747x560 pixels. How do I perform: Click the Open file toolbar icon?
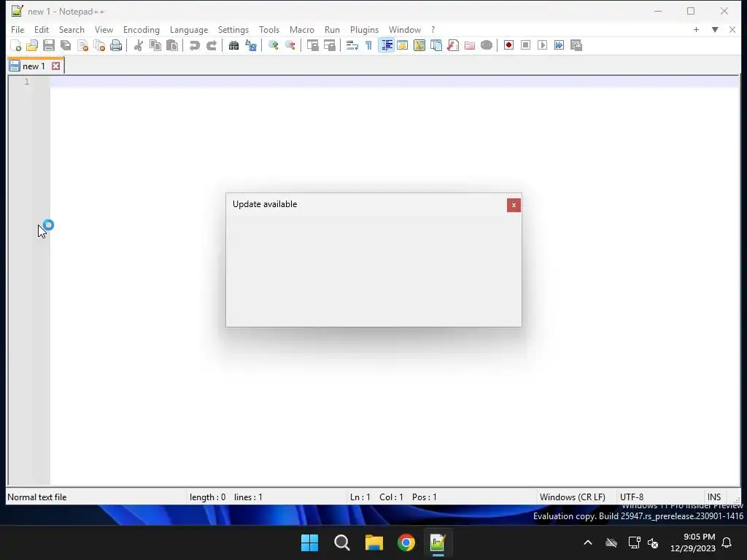32,45
